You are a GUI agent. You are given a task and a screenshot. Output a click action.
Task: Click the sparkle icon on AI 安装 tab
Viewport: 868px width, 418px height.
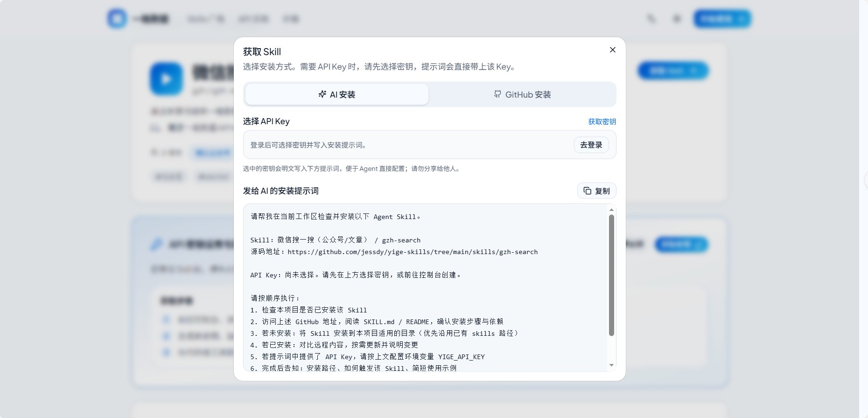tap(322, 94)
